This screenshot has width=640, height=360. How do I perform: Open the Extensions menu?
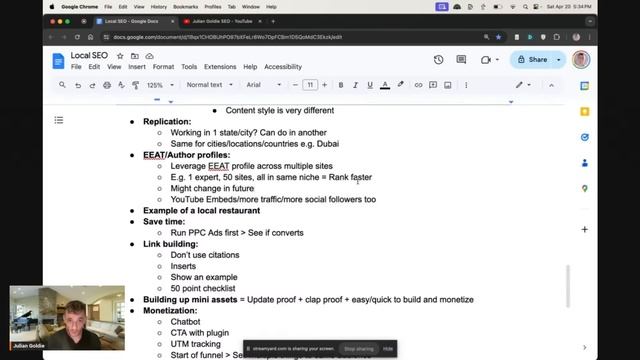click(x=220, y=67)
